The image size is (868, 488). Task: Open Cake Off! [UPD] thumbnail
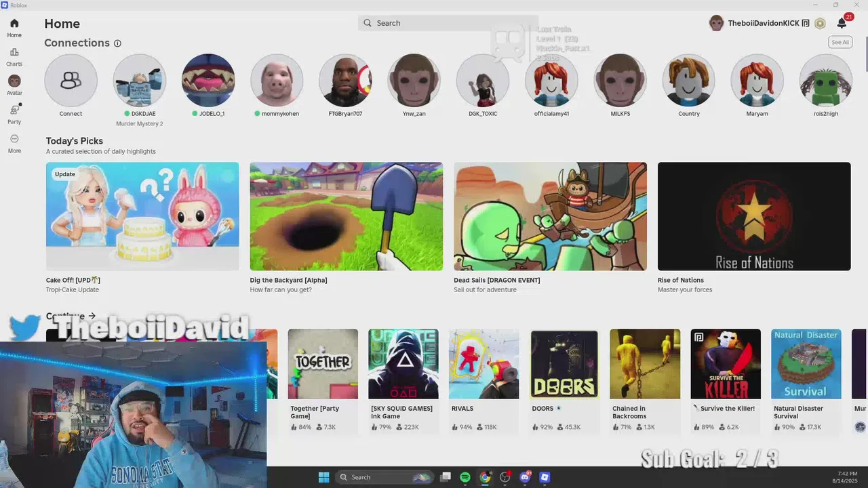coord(142,216)
